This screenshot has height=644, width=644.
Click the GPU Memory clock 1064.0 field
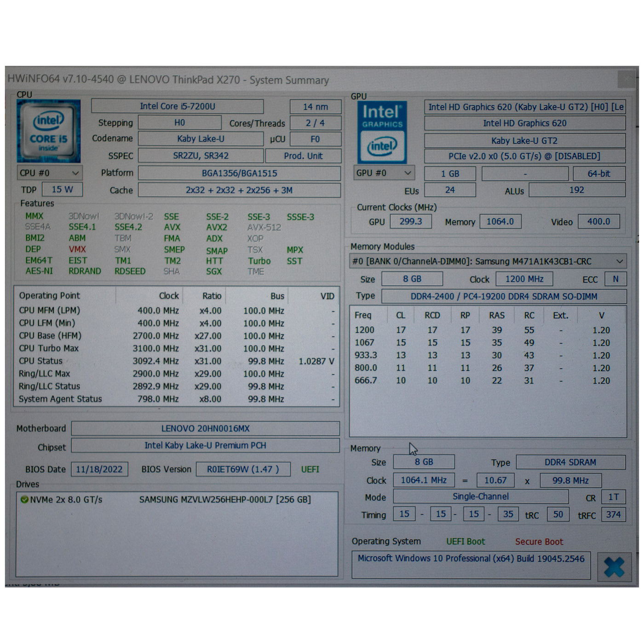500,221
